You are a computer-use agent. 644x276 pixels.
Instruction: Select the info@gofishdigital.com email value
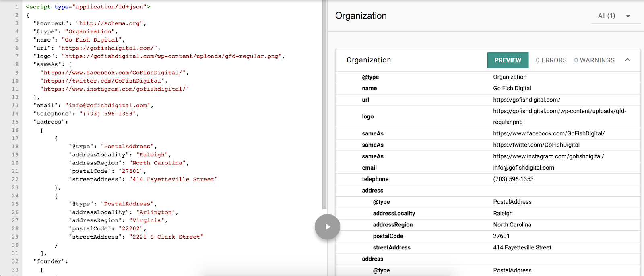(523, 168)
